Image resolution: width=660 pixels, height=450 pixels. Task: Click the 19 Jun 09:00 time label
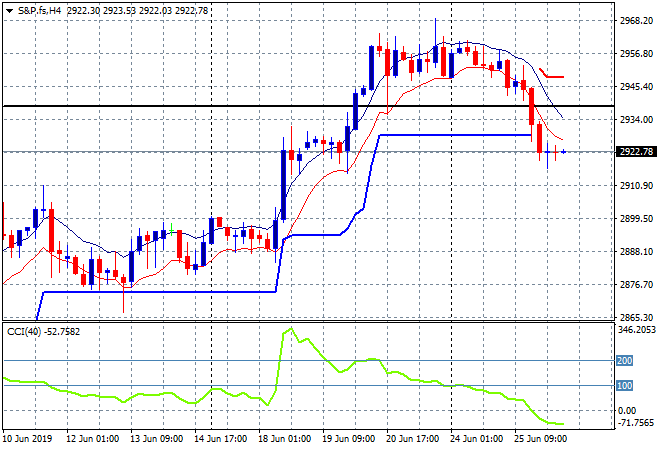pyautogui.click(x=349, y=439)
